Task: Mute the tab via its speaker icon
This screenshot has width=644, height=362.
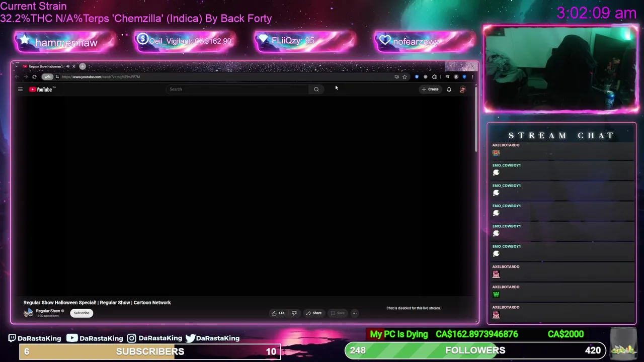Action: point(68,66)
